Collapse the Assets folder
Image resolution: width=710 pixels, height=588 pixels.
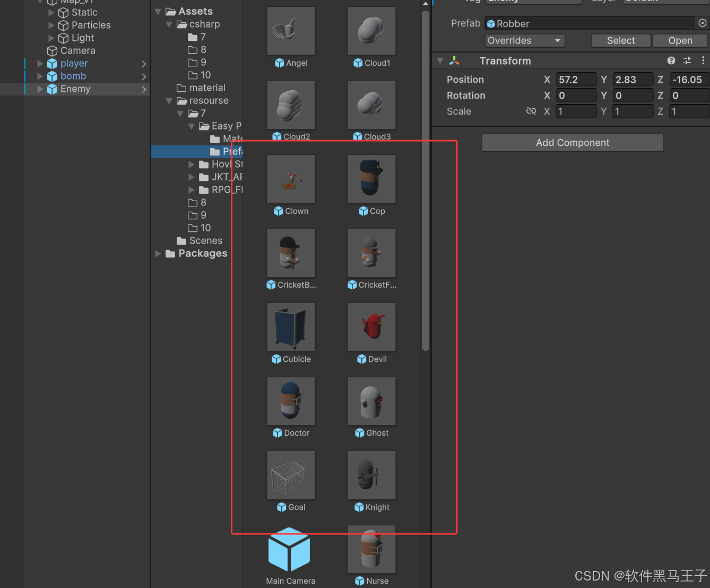(158, 12)
